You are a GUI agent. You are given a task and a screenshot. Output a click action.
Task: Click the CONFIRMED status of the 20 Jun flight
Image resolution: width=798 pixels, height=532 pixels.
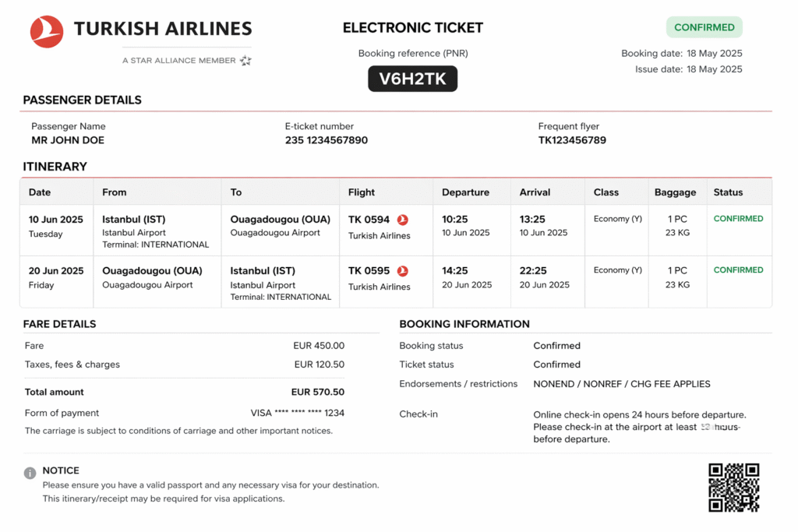(738, 270)
